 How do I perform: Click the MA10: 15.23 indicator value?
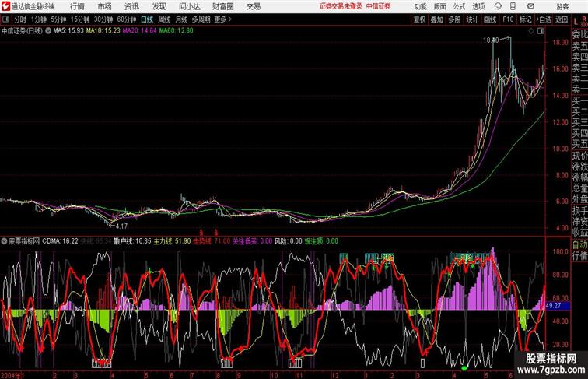(103, 31)
